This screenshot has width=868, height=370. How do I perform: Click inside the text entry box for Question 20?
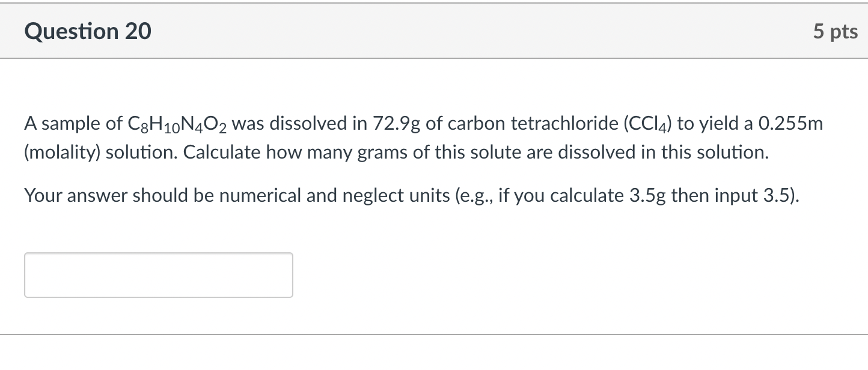pos(158,274)
